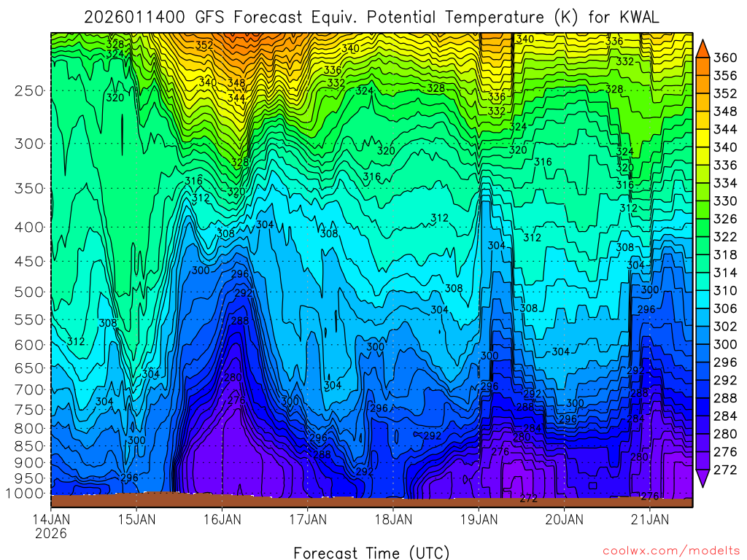Click the 800 pressure level axis label
Viewport: 747px width, 560px height.
(x=29, y=428)
